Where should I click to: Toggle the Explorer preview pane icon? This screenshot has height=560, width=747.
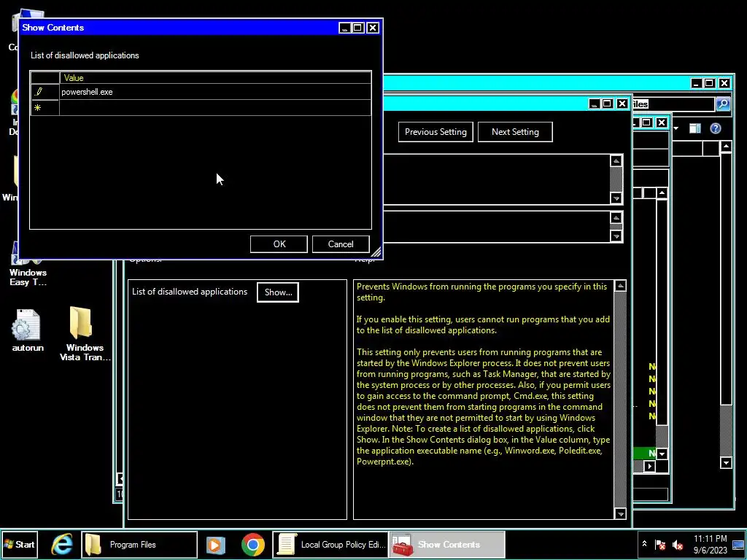click(x=695, y=128)
